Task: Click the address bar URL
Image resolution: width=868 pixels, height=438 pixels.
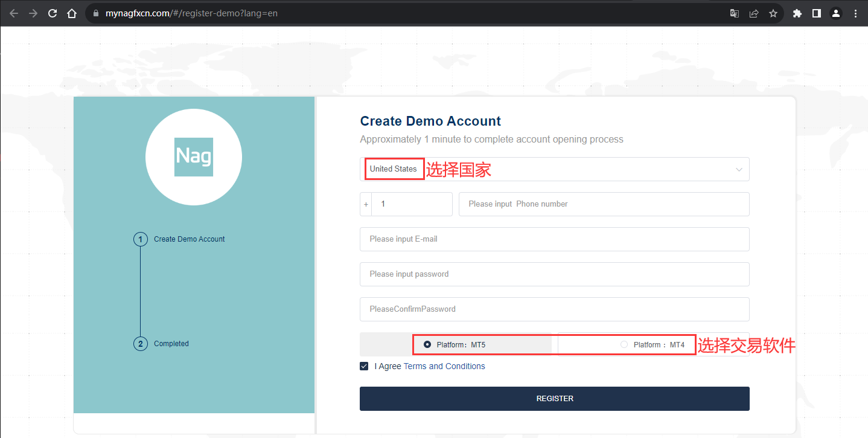Action: (191, 13)
